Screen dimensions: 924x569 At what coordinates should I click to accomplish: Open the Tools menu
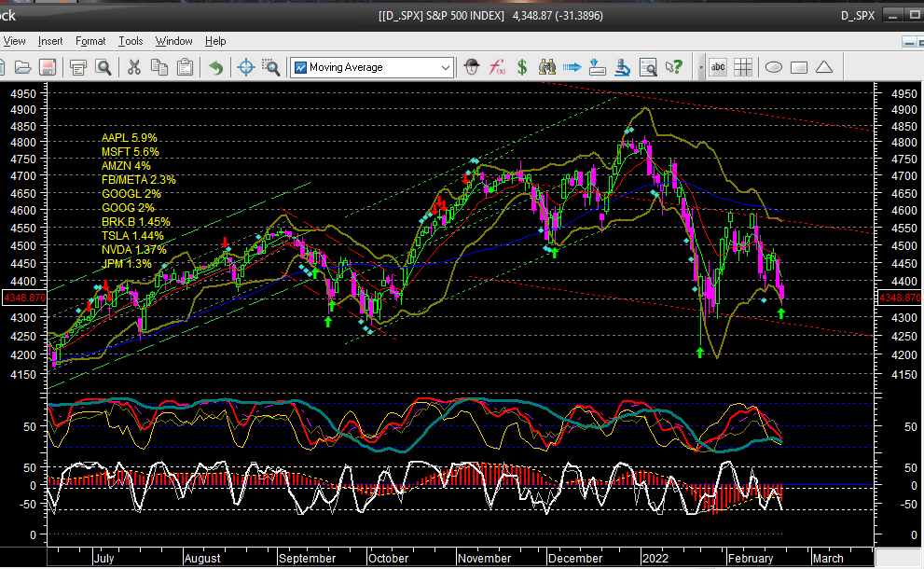tap(131, 41)
